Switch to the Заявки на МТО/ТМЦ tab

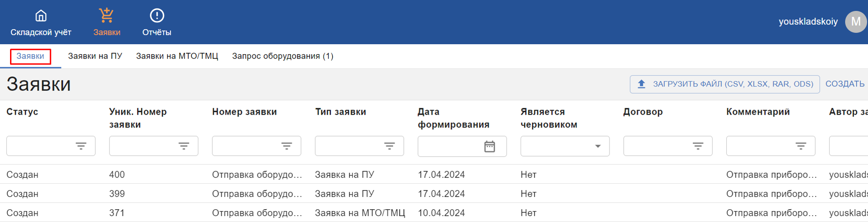pos(177,56)
